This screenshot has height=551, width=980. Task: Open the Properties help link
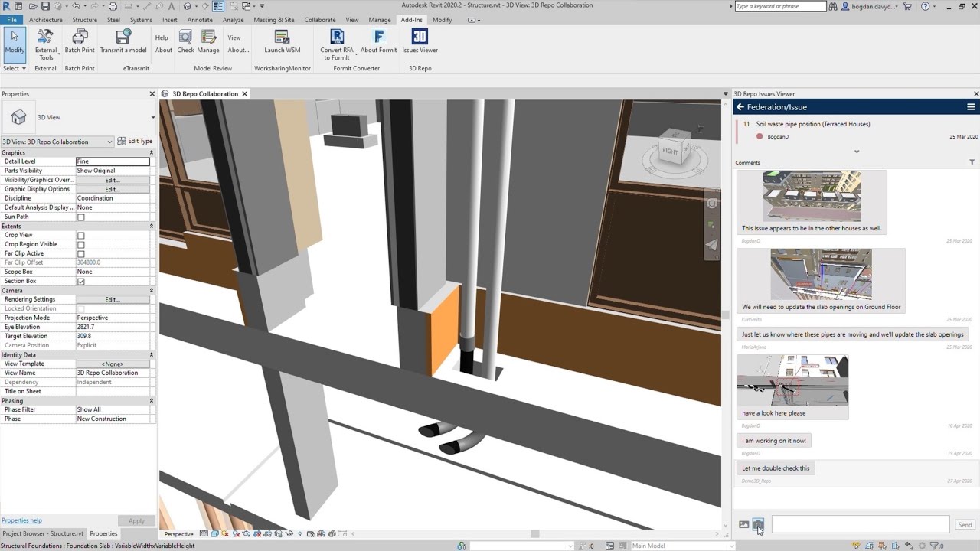pyautogui.click(x=21, y=520)
